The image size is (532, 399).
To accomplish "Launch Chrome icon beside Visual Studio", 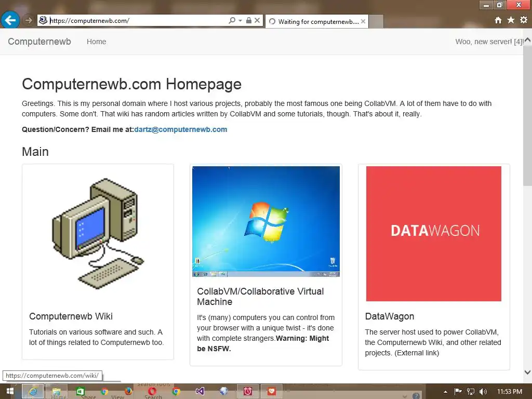I will click(176, 391).
